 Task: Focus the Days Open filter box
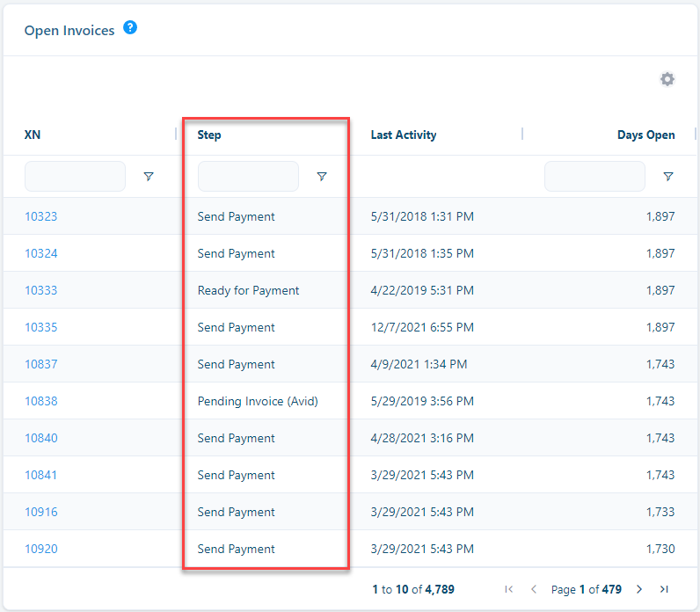click(x=594, y=177)
